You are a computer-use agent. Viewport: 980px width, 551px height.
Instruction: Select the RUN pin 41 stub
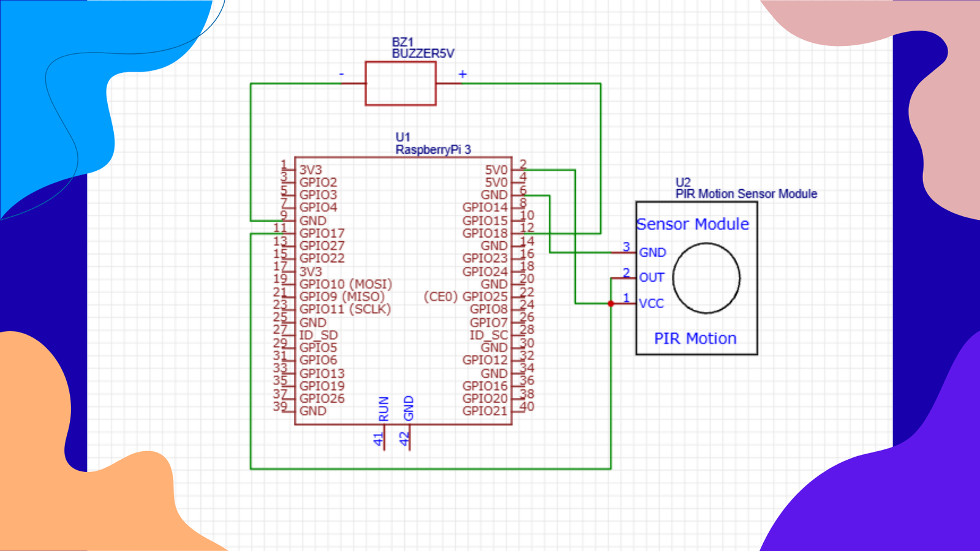click(x=384, y=437)
